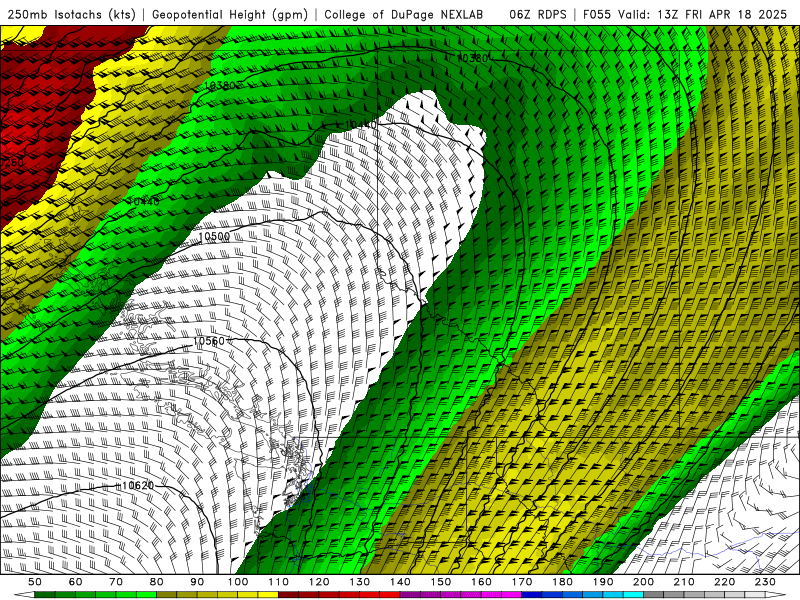
Task: Click "F055 Valid: 13Z FRI APR 18 2025"
Action: 685,15
